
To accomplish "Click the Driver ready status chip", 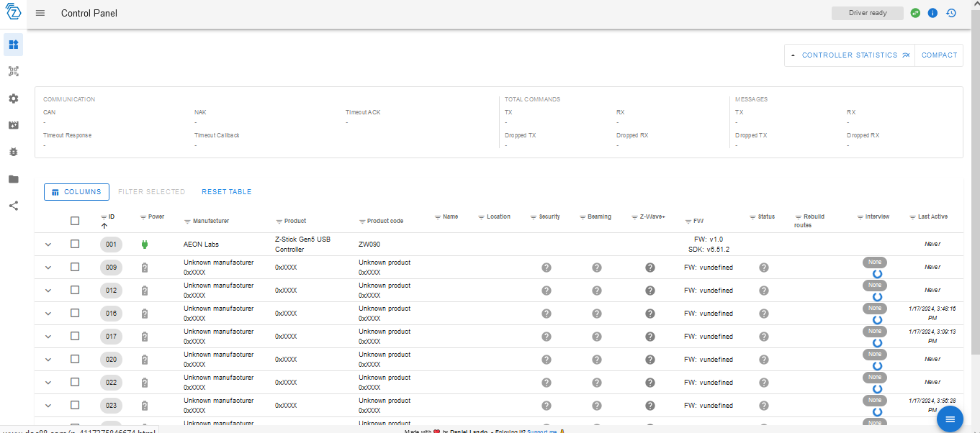I will pos(868,13).
